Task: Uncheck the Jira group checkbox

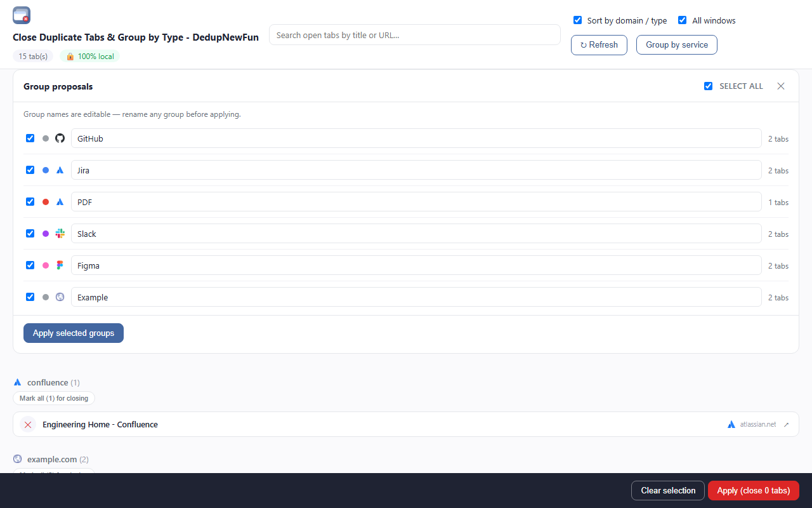Action: (30, 170)
